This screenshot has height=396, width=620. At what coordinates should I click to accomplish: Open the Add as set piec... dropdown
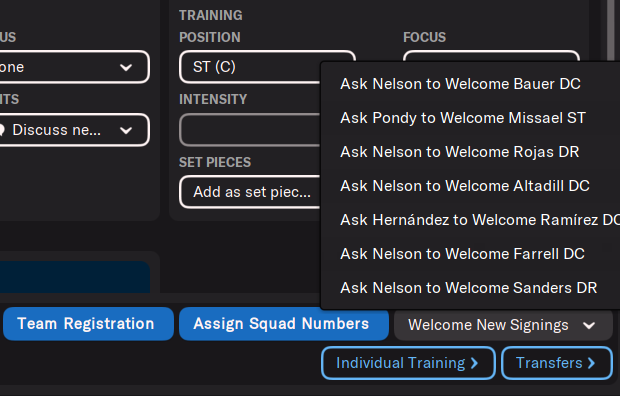pyautogui.click(x=250, y=192)
